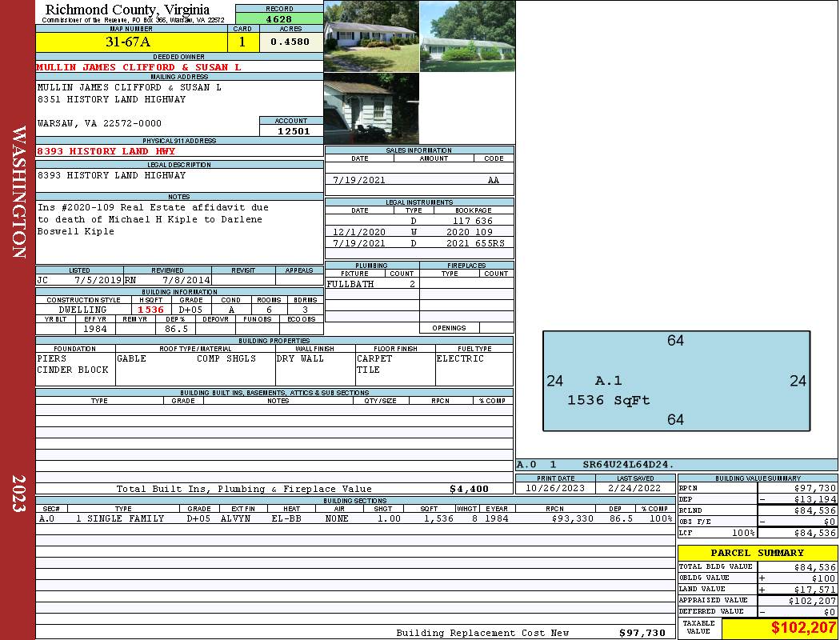Select the lower house photo with carport
This screenshot has width=840, height=640.
click(x=371, y=108)
